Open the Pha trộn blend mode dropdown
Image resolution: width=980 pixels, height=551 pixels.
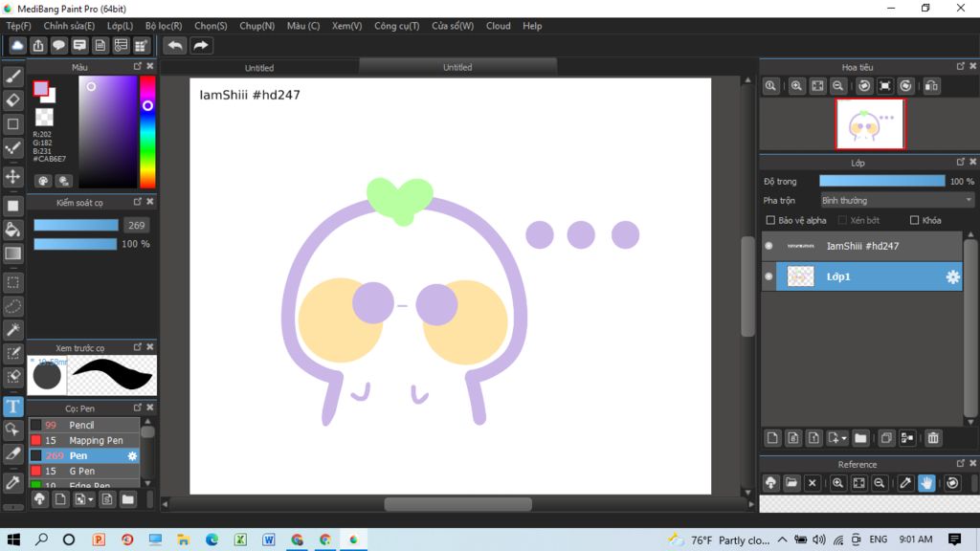tap(897, 201)
